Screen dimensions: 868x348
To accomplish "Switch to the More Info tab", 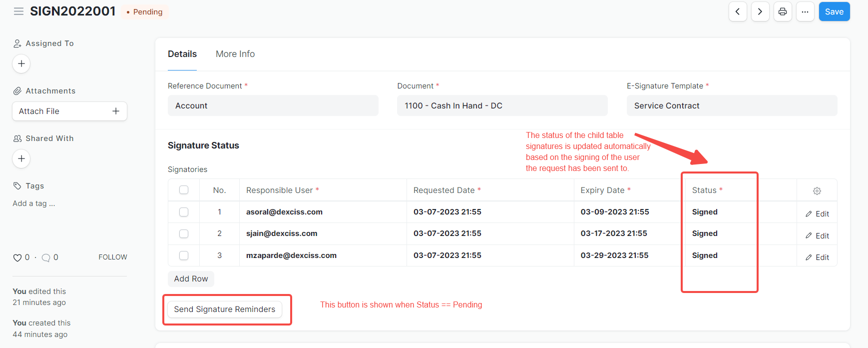I will point(235,54).
